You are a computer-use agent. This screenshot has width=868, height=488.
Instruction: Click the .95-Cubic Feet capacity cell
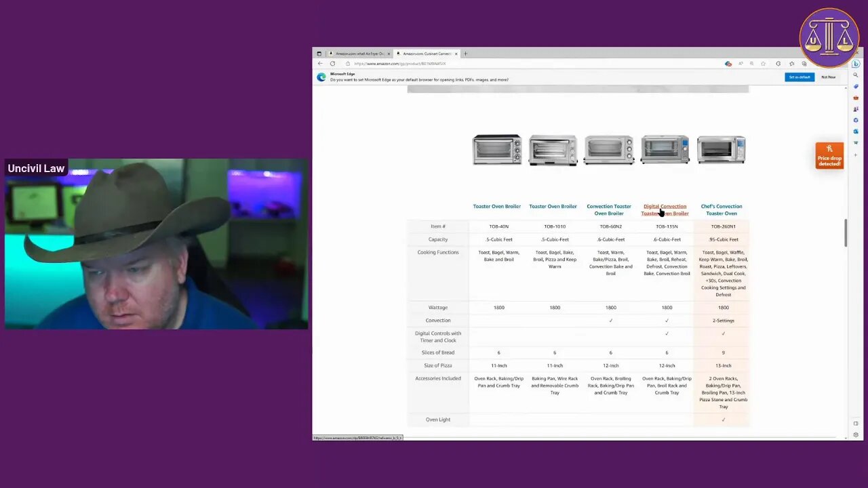tap(724, 239)
